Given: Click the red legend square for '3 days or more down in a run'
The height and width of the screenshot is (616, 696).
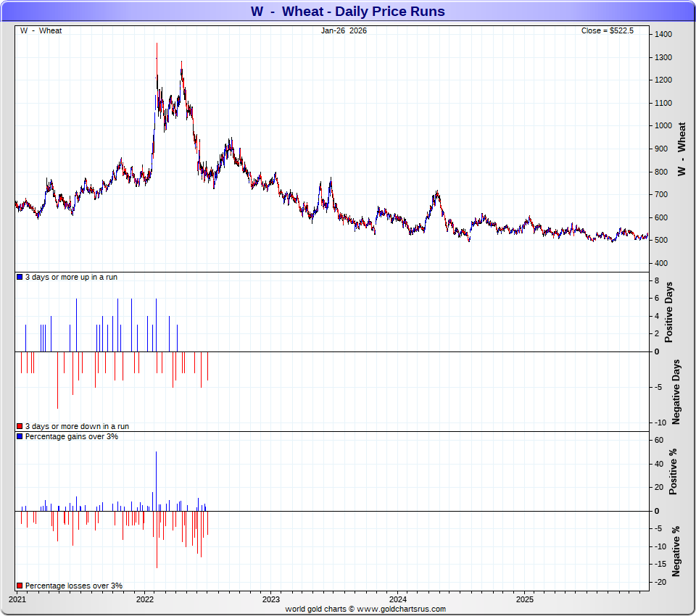Looking at the screenshot, I should pos(20,426).
